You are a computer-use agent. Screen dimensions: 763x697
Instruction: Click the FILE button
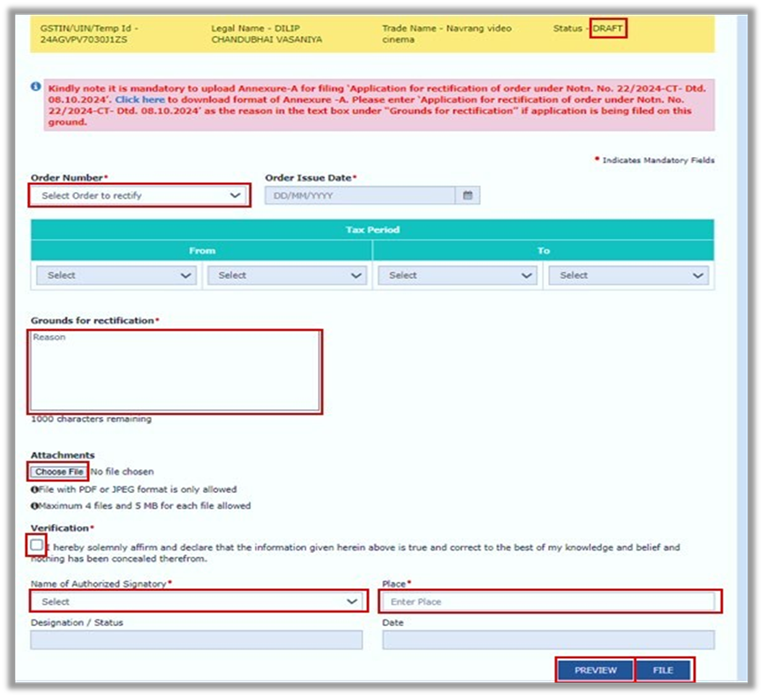pyautogui.click(x=663, y=670)
